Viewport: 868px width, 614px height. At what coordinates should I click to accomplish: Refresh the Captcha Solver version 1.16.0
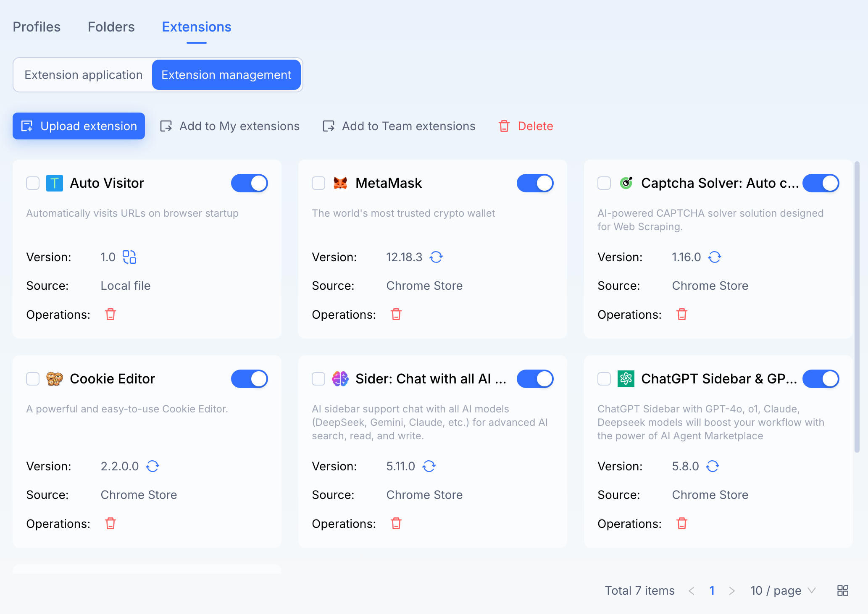tap(715, 257)
